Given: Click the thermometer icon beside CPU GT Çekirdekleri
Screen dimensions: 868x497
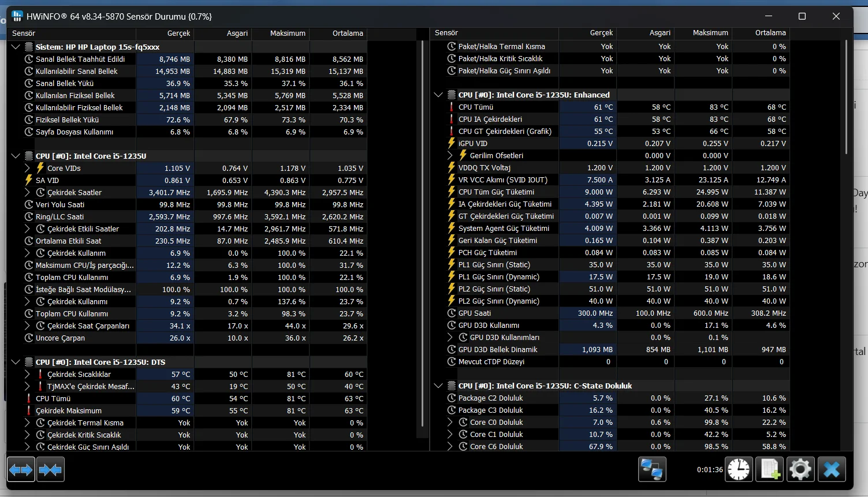Looking at the screenshot, I should tap(452, 131).
